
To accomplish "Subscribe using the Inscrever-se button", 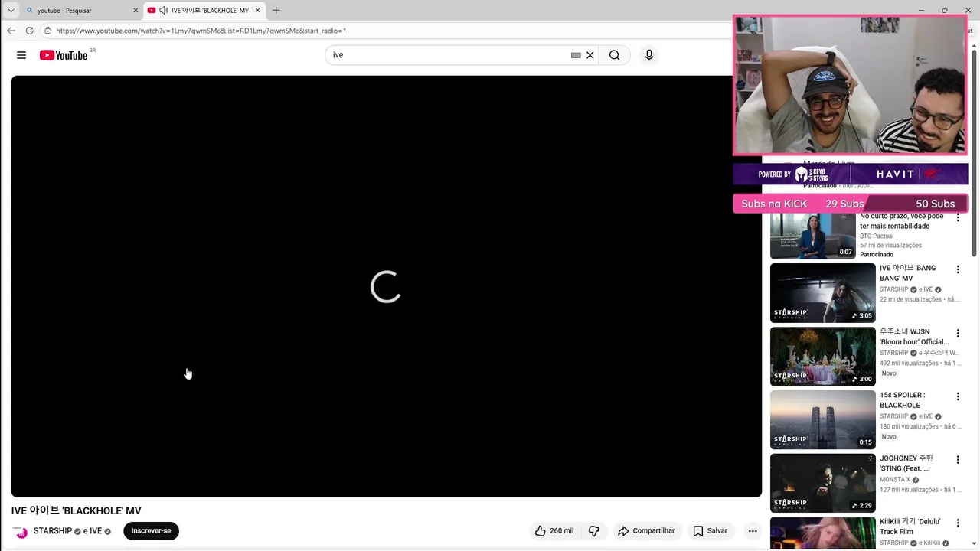I will (x=151, y=530).
